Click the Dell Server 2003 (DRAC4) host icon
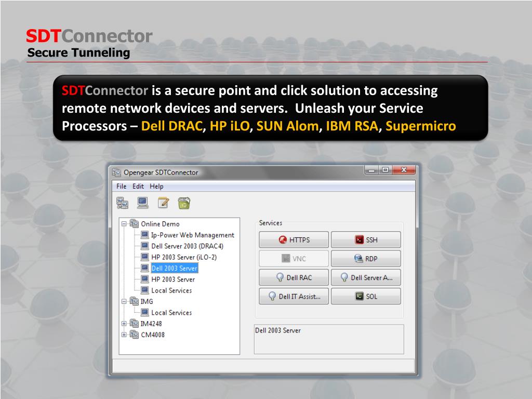This screenshot has width=532, height=399. (x=145, y=246)
